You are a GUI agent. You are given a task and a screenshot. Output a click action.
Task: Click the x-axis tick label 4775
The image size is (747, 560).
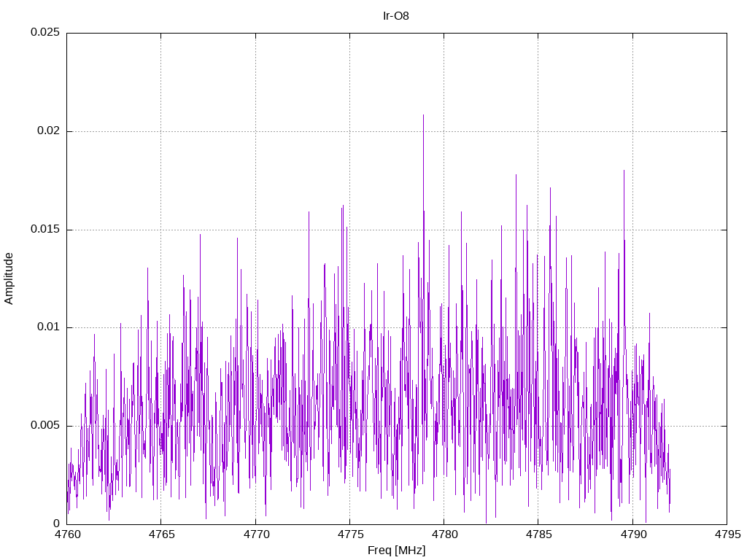[350, 534]
